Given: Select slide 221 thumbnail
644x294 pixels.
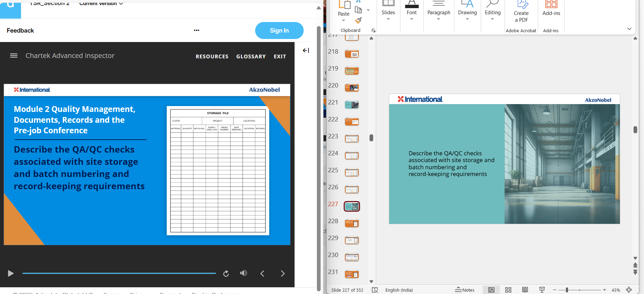Looking at the screenshot, I should [352, 105].
